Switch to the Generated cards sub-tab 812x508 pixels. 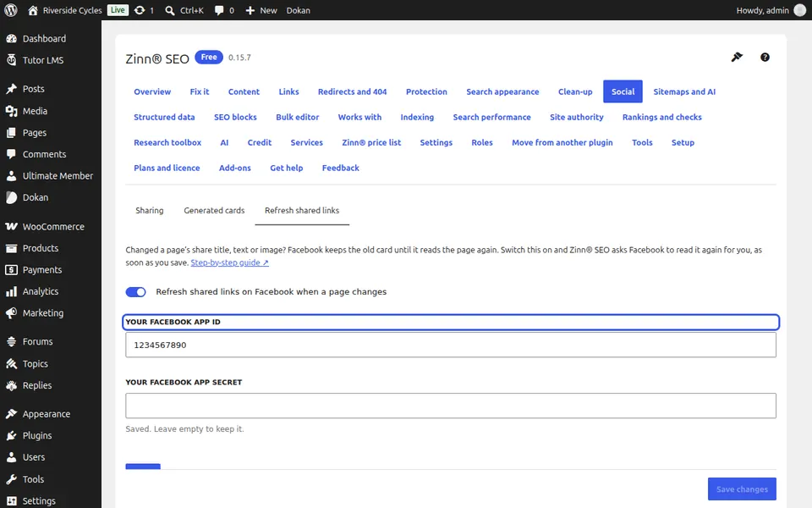(214, 211)
